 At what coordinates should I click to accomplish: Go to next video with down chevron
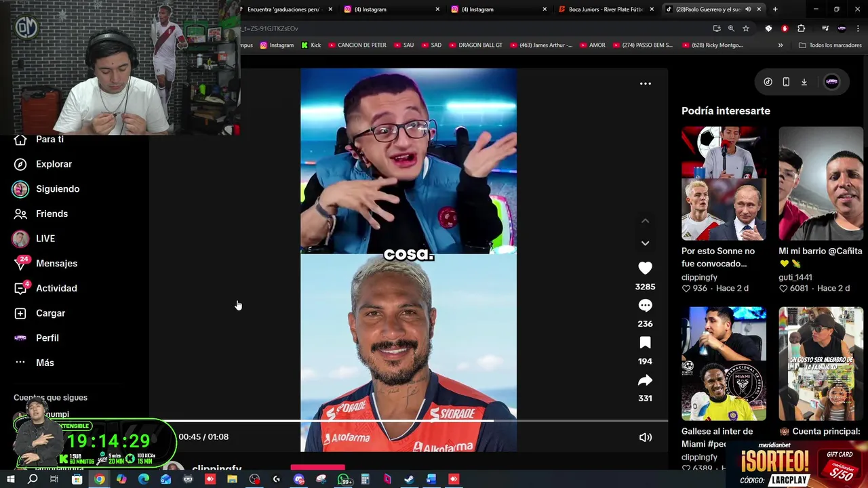[645, 243]
